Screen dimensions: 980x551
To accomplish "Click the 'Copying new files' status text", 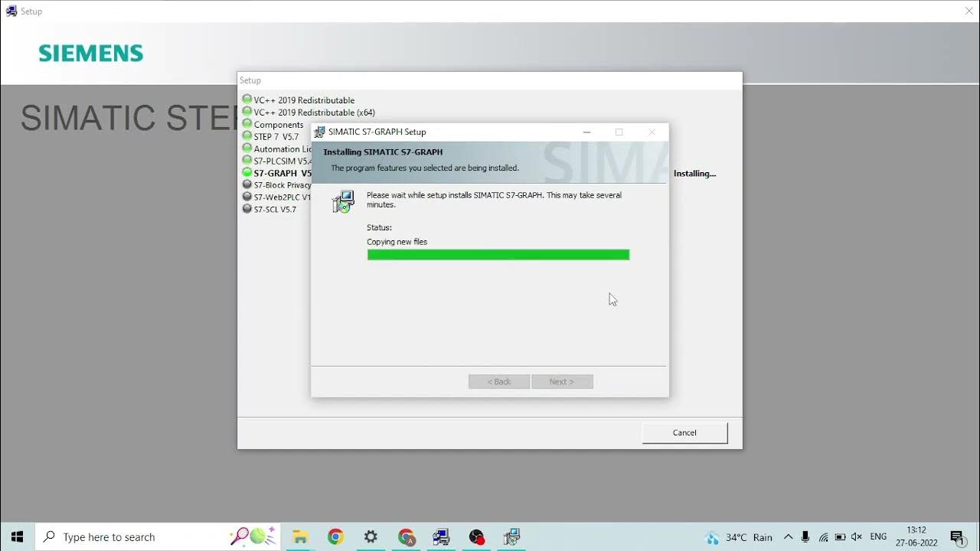I will tap(397, 242).
